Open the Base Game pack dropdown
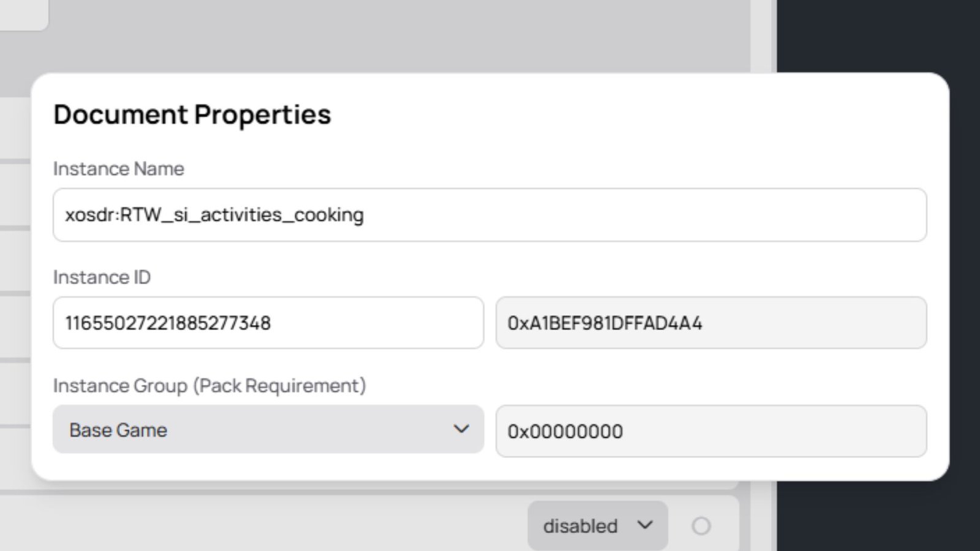 [x=268, y=430]
